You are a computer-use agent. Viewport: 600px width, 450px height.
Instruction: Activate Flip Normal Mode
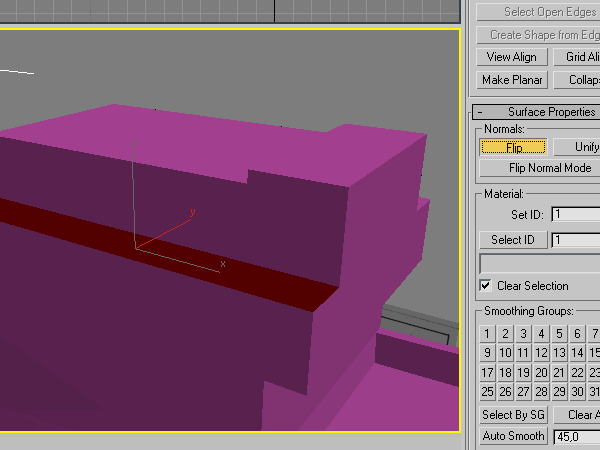(x=540, y=168)
